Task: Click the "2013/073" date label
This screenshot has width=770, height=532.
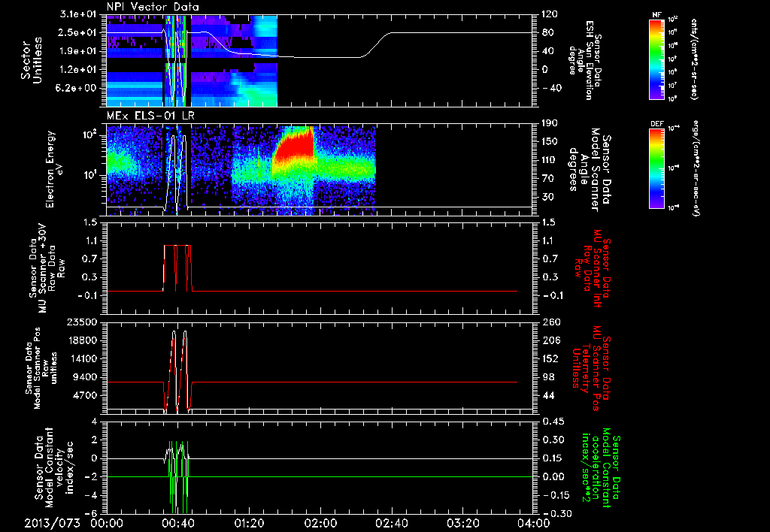Action: point(53,524)
